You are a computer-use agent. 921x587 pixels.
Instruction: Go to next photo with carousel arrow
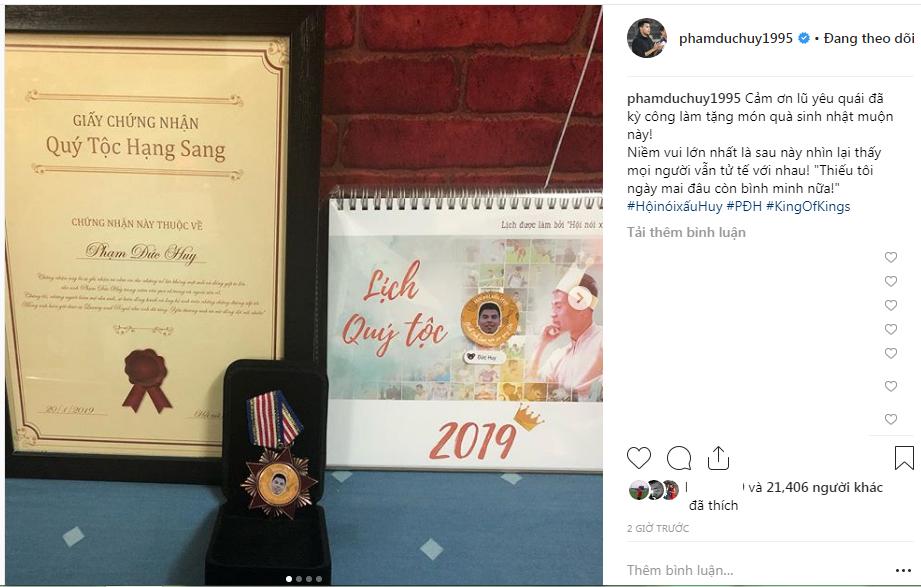pos(579,298)
